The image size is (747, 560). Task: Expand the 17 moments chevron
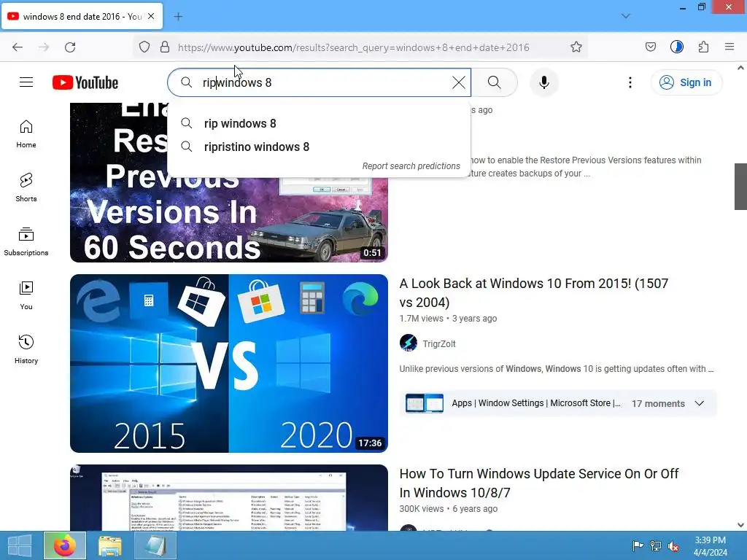[x=699, y=403]
